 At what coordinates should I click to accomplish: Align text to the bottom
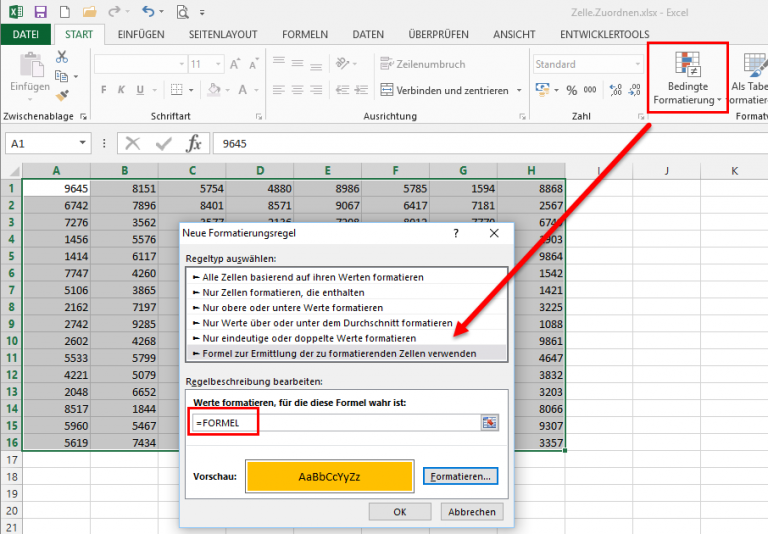[x=316, y=67]
